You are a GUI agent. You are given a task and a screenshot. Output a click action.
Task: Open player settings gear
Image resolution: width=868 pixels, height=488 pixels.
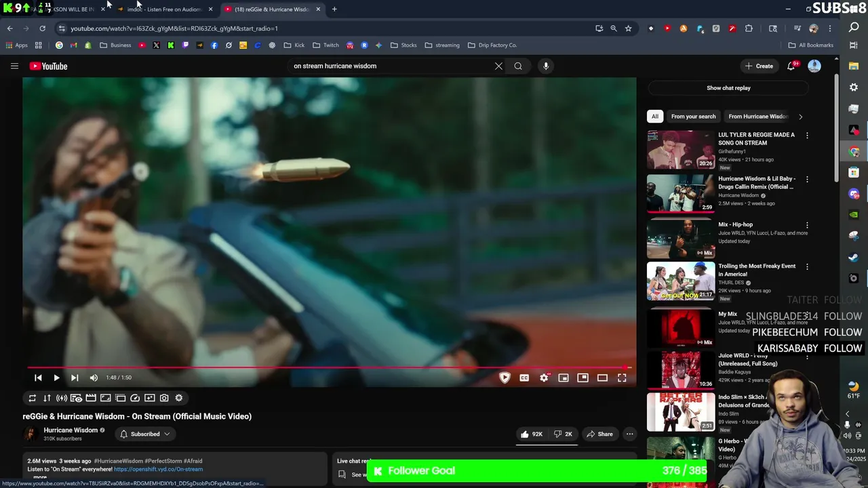click(544, 378)
